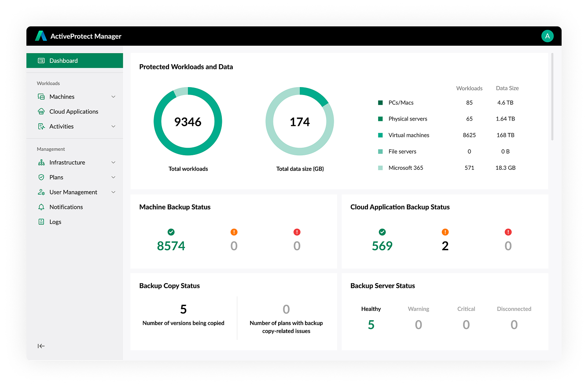
Task: Expand the Machines section chevron
Action: click(114, 96)
